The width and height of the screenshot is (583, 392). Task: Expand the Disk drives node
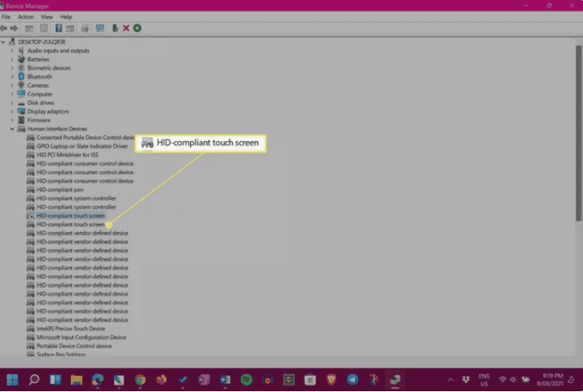[12, 103]
